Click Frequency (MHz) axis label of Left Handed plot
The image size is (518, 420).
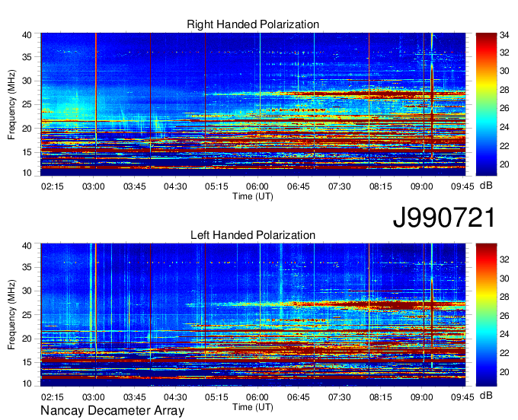click(x=11, y=315)
